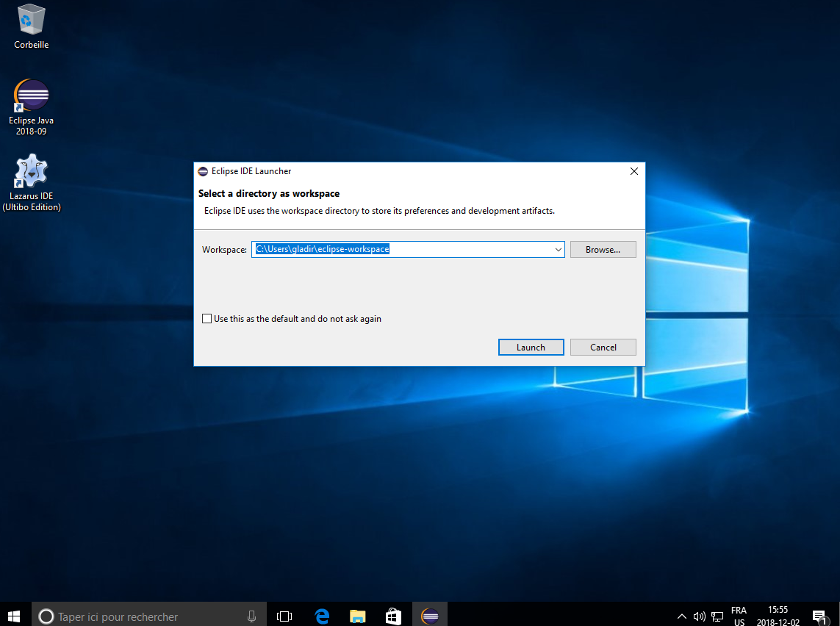Enable "Use this as the default" checkbox
This screenshot has width=840, height=626.
207,319
